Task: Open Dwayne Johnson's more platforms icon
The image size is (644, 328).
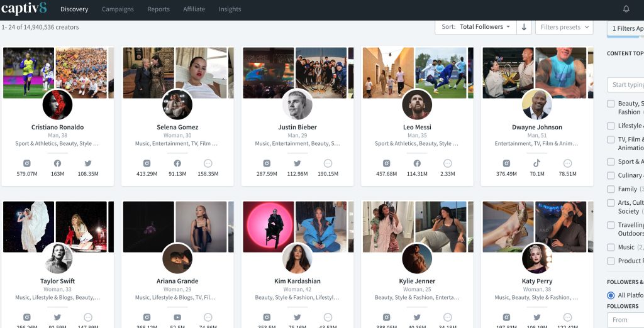Action: point(568,163)
